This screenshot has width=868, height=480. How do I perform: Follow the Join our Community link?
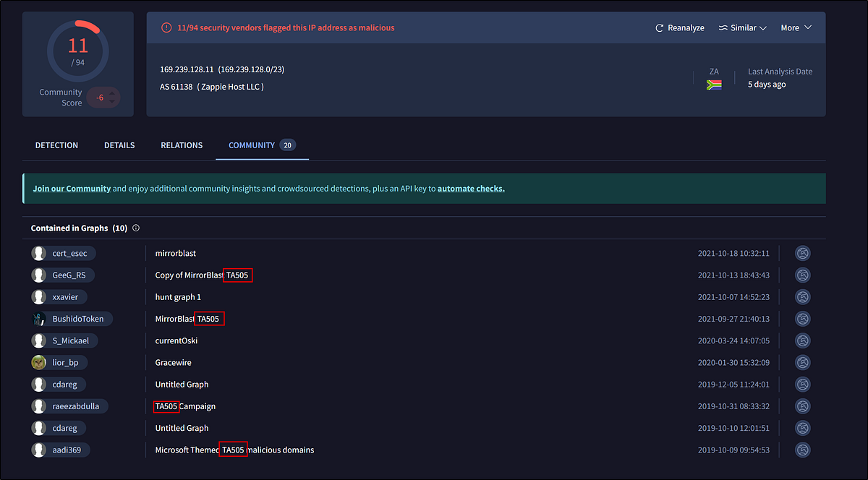tap(72, 189)
